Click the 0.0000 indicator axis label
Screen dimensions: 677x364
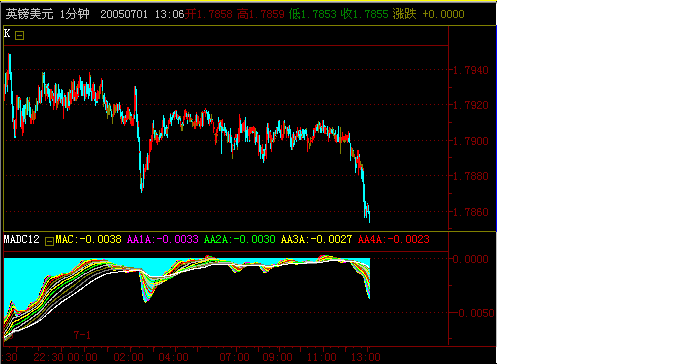[x=471, y=259]
